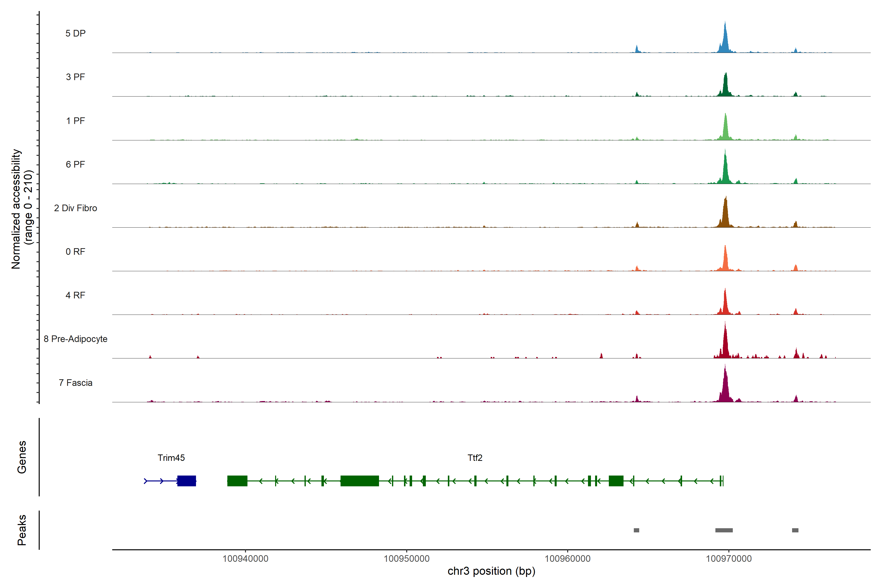882x588 pixels.
Task: Click the chr3 position (bp) axis title
Action: click(x=491, y=571)
